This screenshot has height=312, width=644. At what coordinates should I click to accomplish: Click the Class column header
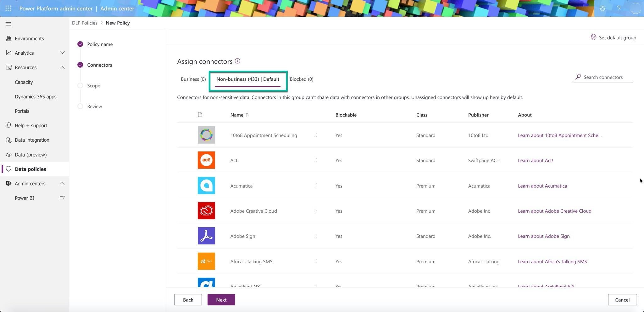(x=422, y=115)
